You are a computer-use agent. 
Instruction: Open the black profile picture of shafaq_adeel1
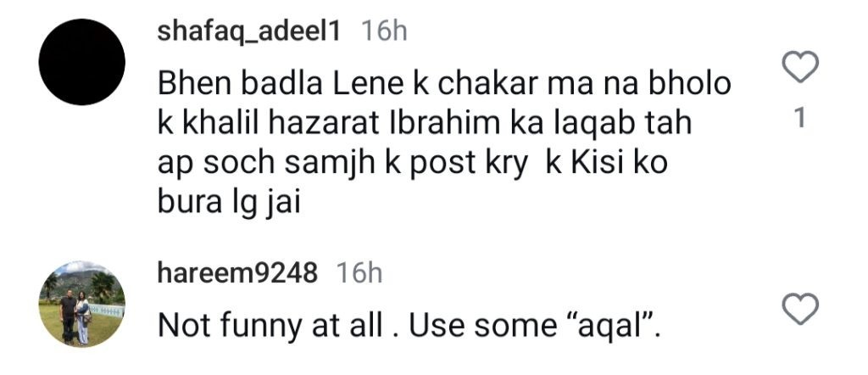pyautogui.click(x=82, y=62)
